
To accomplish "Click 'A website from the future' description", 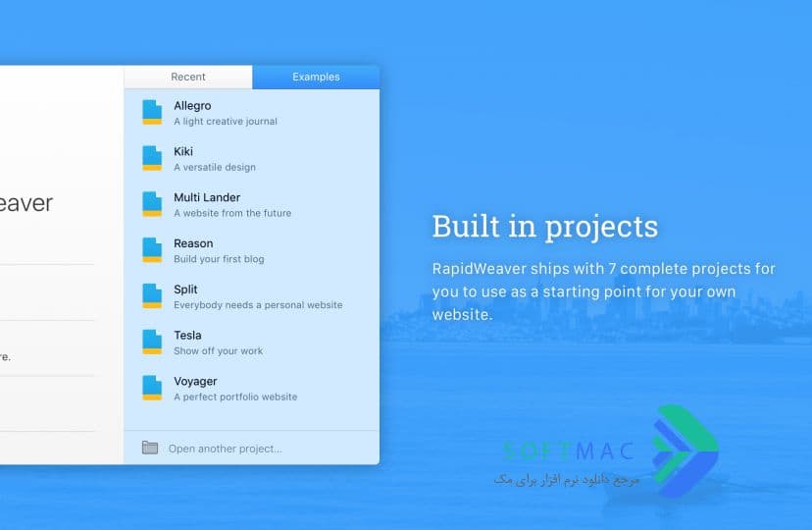I will click(232, 213).
